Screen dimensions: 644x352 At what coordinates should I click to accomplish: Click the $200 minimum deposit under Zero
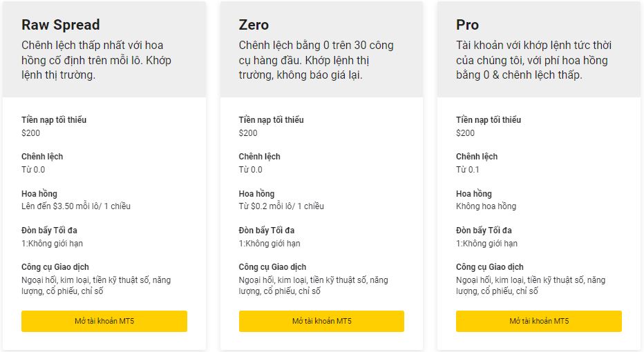(x=248, y=133)
